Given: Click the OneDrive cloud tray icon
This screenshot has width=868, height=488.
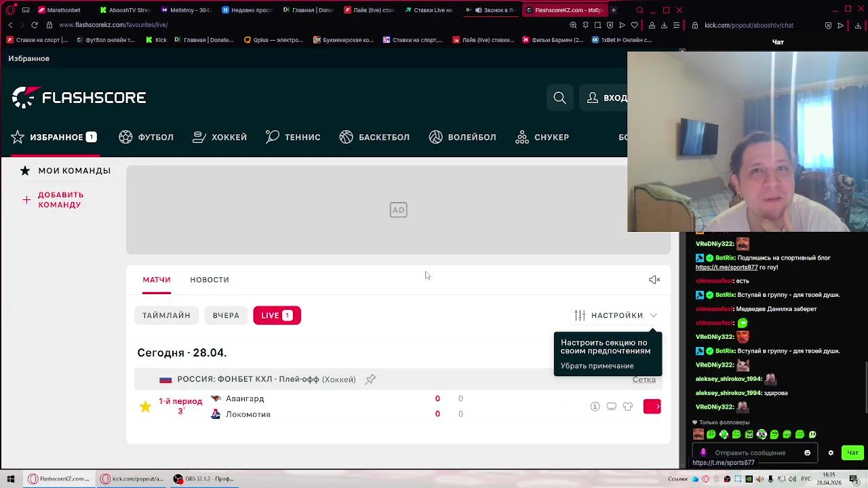Looking at the screenshot, I should (695, 479).
